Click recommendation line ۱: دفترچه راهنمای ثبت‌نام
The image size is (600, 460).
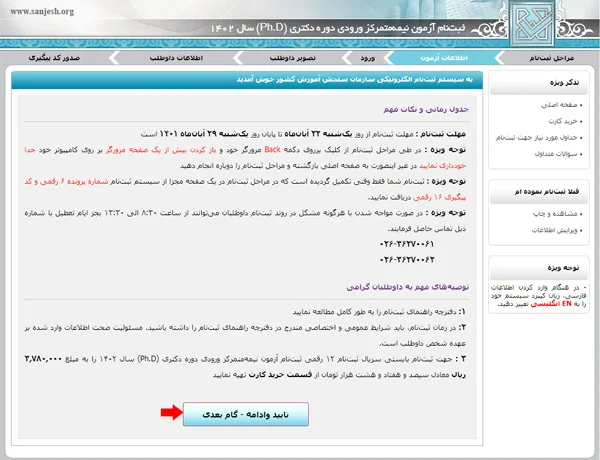[379, 312]
